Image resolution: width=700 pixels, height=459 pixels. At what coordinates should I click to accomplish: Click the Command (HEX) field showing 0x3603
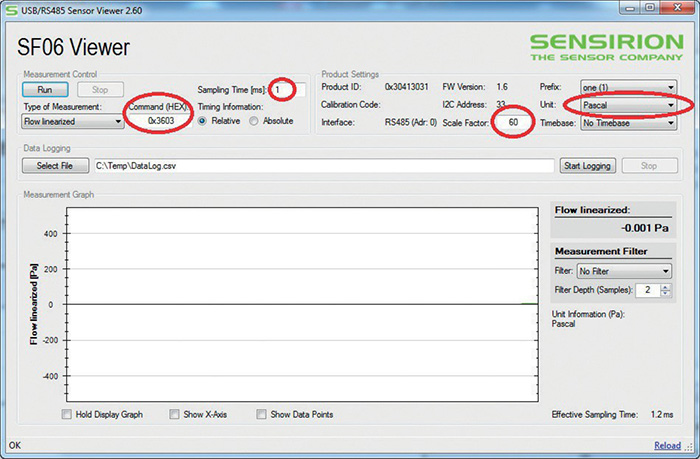coord(161,121)
